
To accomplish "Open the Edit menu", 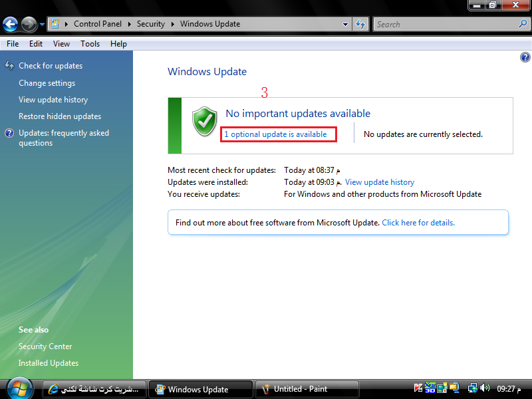I will tap(36, 44).
